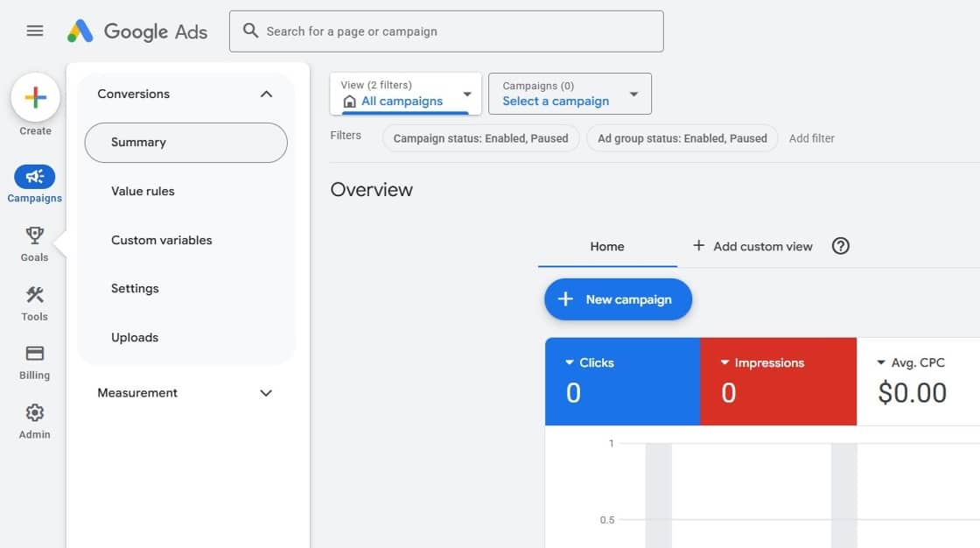
Task: Open the hamburger main menu
Action: tap(35, 32)
